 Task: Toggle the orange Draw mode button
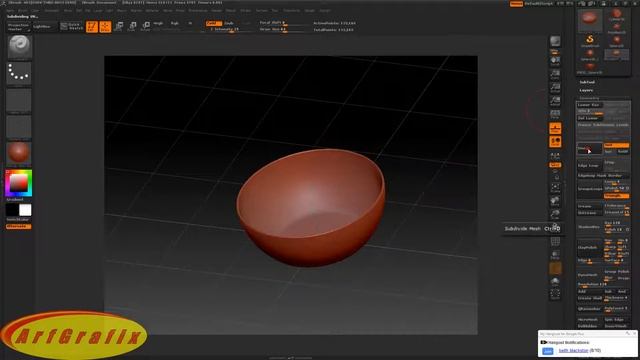point(105,27)
